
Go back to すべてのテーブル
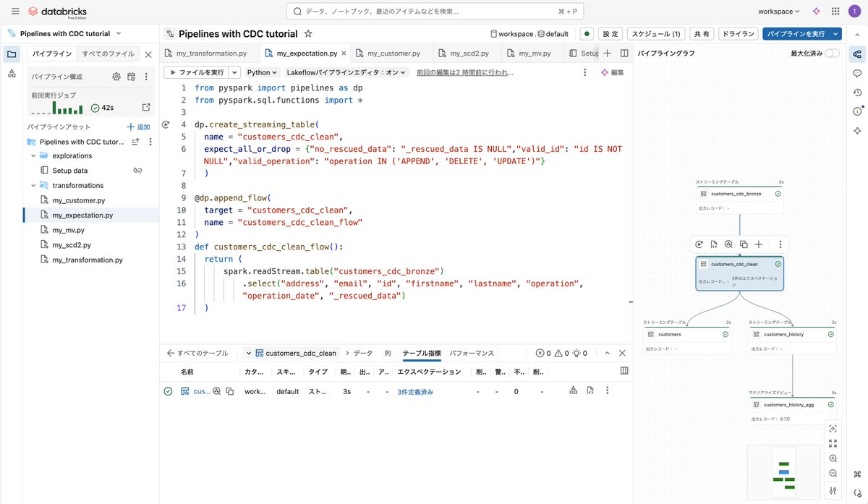pyautogui.click(x=197, y=353)
